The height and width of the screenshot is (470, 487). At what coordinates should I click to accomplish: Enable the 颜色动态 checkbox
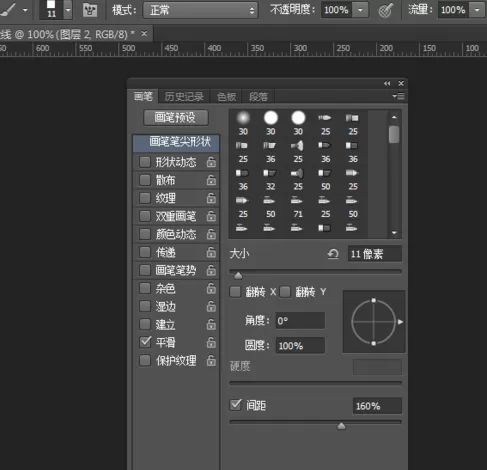click(145, 234)
